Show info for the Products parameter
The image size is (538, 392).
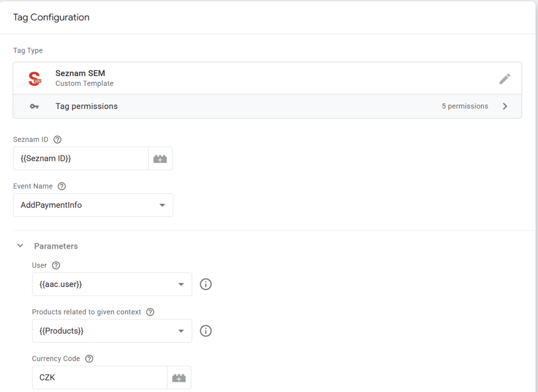pyautogui.click(x=206, y=331)
